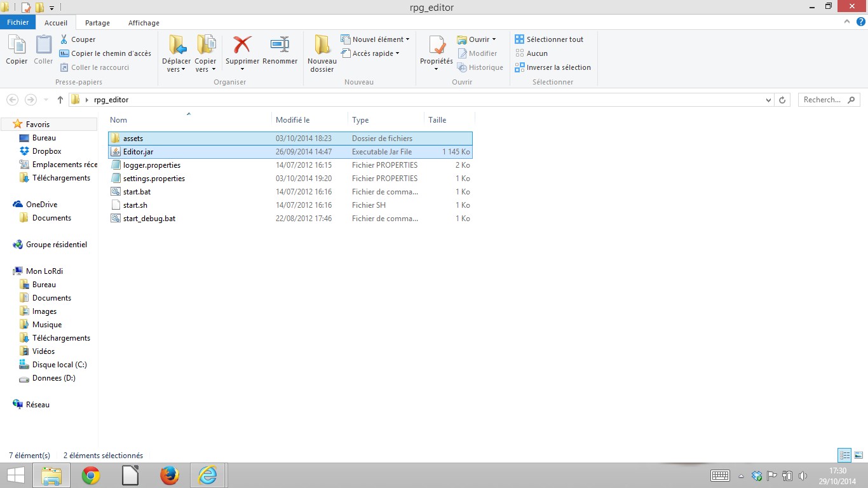Screen dimensions: 868x488
Task: Open the Partage ribbon tab
Action: point(97,23)
